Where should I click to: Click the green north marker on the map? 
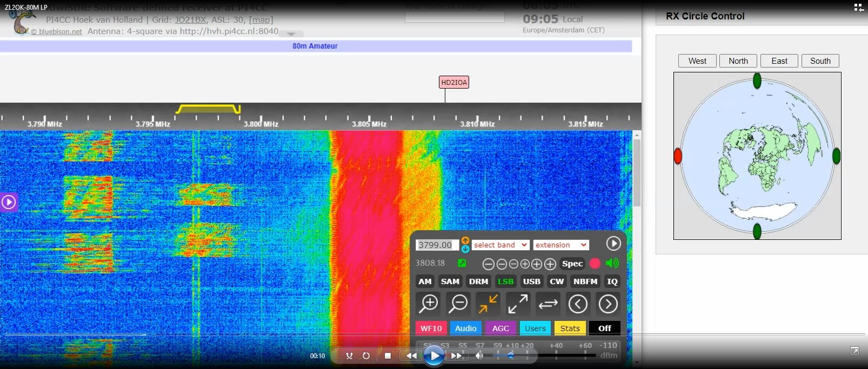[757, 81]
